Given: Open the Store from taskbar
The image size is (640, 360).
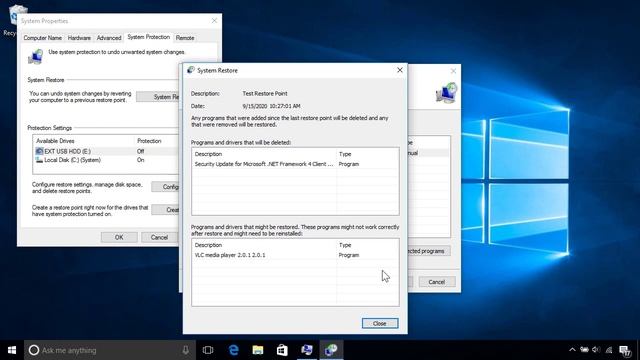Looking at the screenshot, I should point(282,350).
